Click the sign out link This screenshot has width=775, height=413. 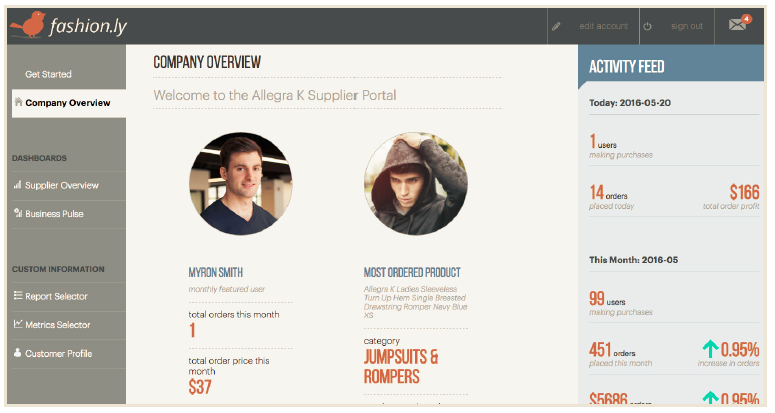click(686, 26)
